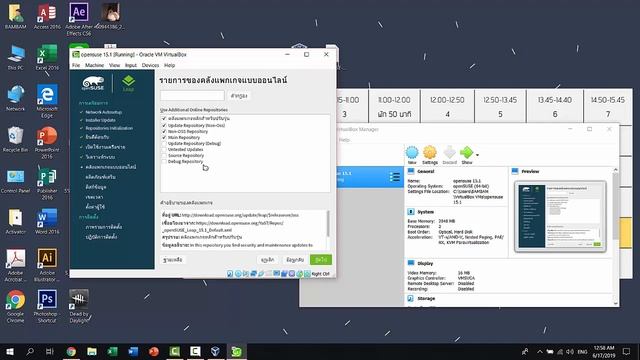Open Google Chrome desktop shortcut
Image resolution: width=640 pixels, height=360 pixels.
click(16, 306)
